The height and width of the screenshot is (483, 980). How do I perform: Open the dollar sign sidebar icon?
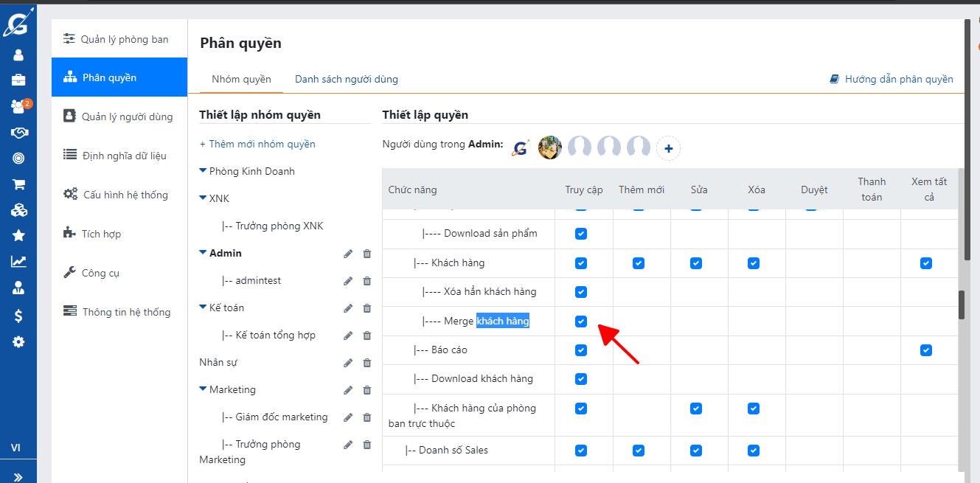pyautogui.click(x=18, y=316)
